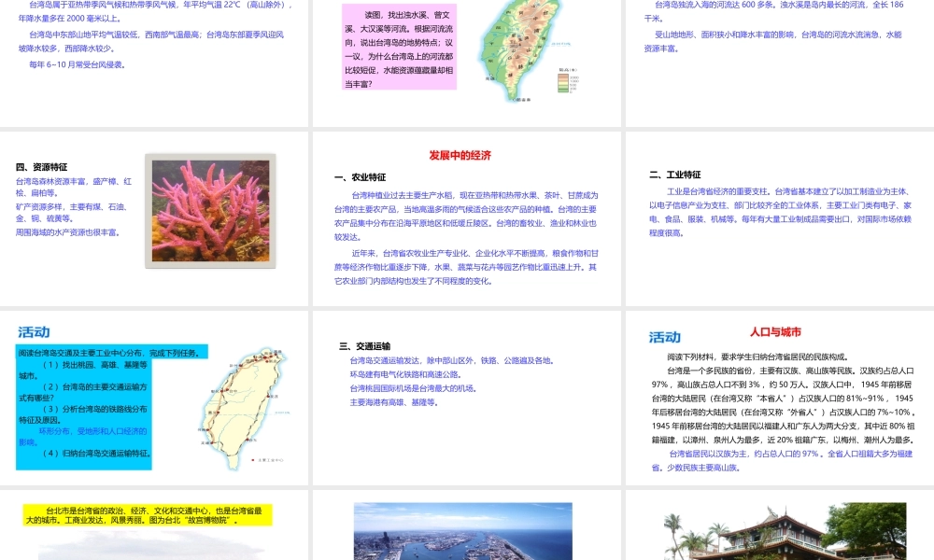Click the line 环岛建有电气化铁路和高速公路
934x560 pixels.
(405, 374)
